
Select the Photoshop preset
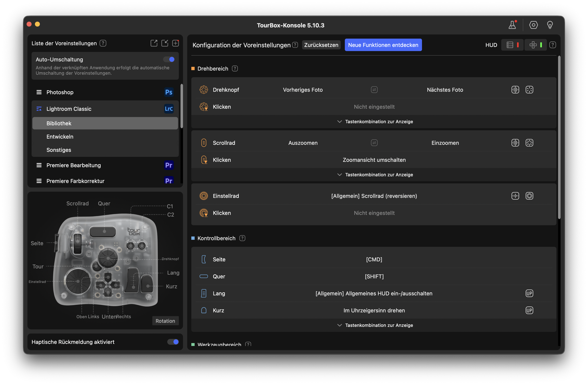pyautogui.click(x=60, y=92)
